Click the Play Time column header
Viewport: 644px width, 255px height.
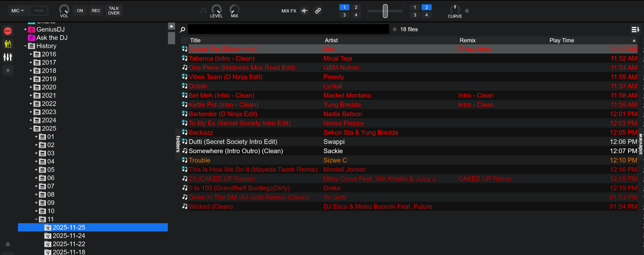561,40
